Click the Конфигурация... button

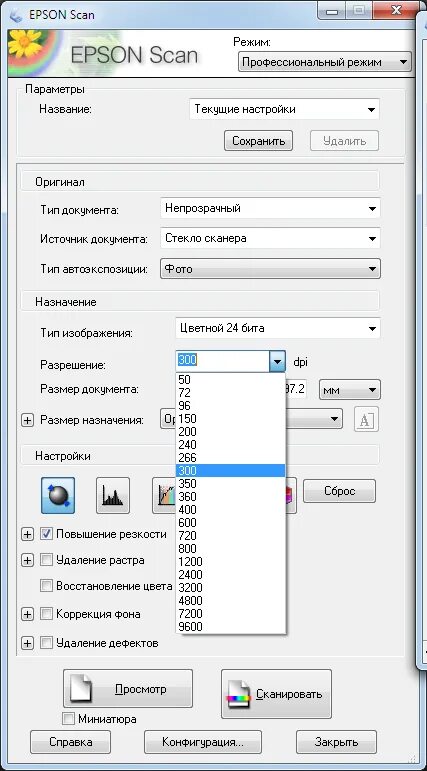(x=203, y=741)
